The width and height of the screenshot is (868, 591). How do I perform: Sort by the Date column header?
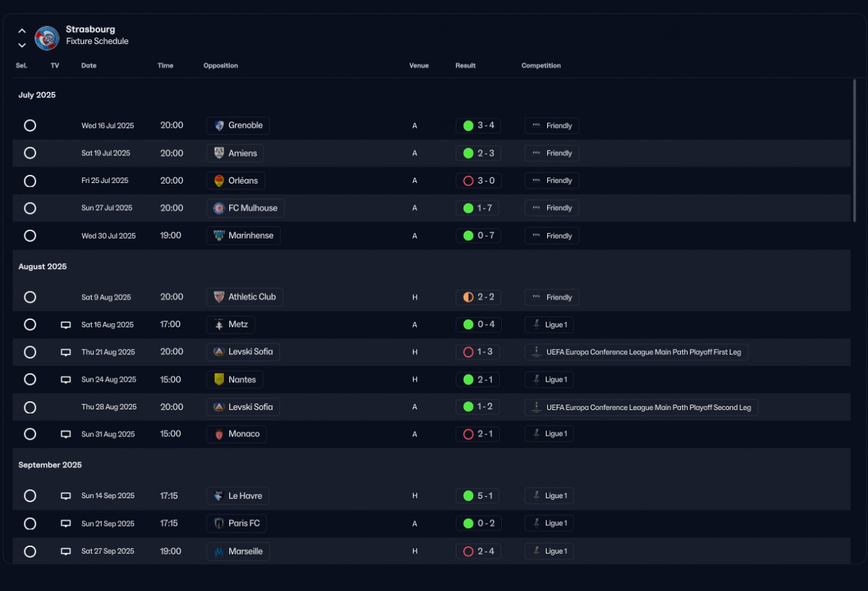click(89, 66)
